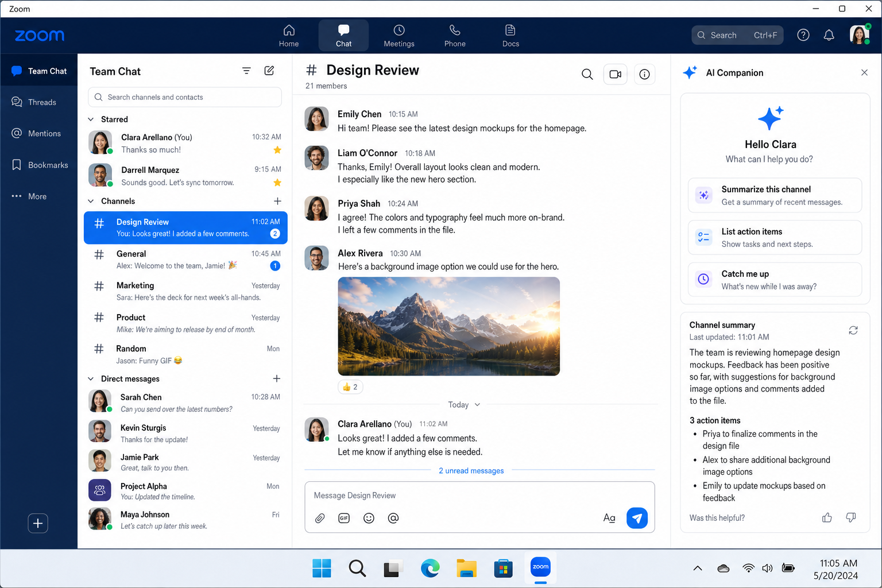Collapse the Channels section
This screenshot has height=588, width=882.
[x=91, y=201]
